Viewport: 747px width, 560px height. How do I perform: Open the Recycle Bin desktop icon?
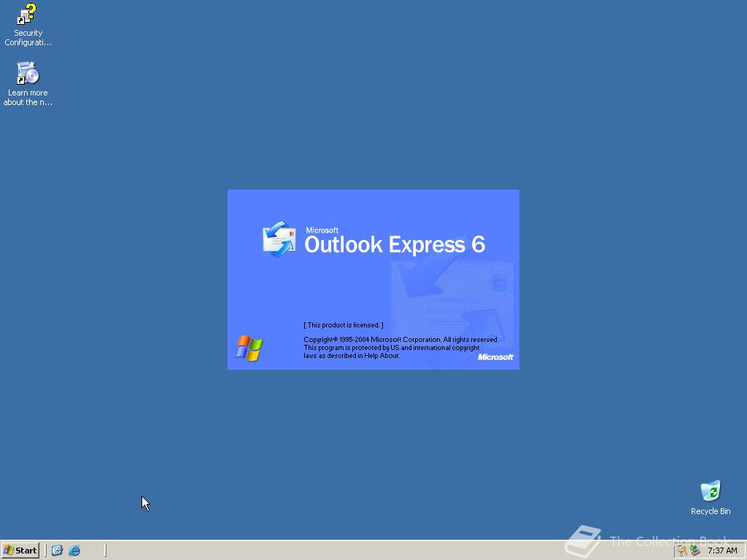pos(711,497)
